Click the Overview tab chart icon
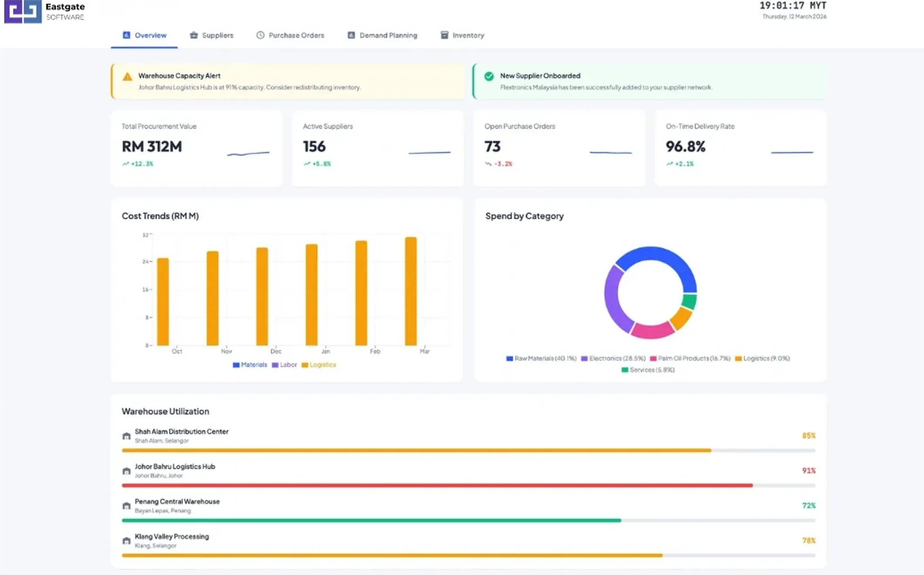 click(x=126, y=35)
